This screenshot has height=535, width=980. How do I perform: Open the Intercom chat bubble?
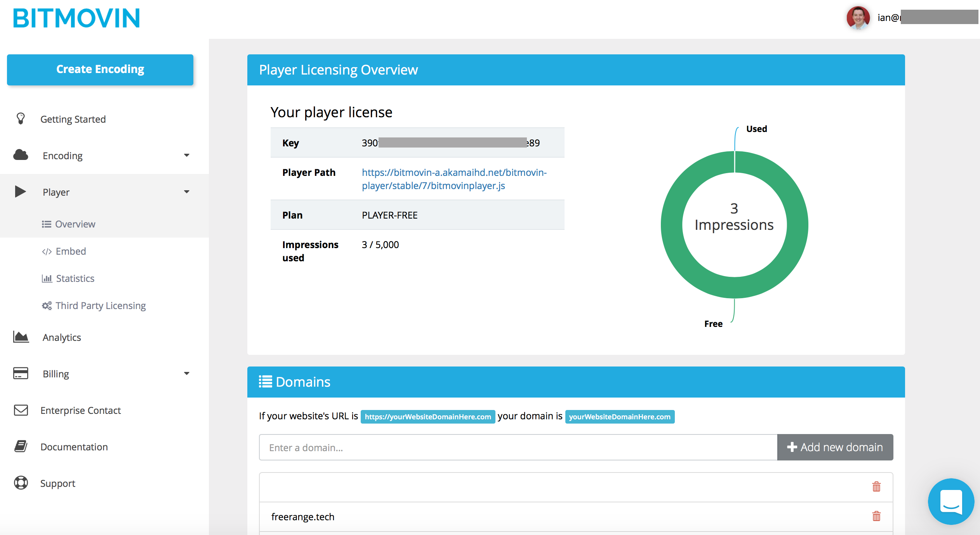coord(951,502)
